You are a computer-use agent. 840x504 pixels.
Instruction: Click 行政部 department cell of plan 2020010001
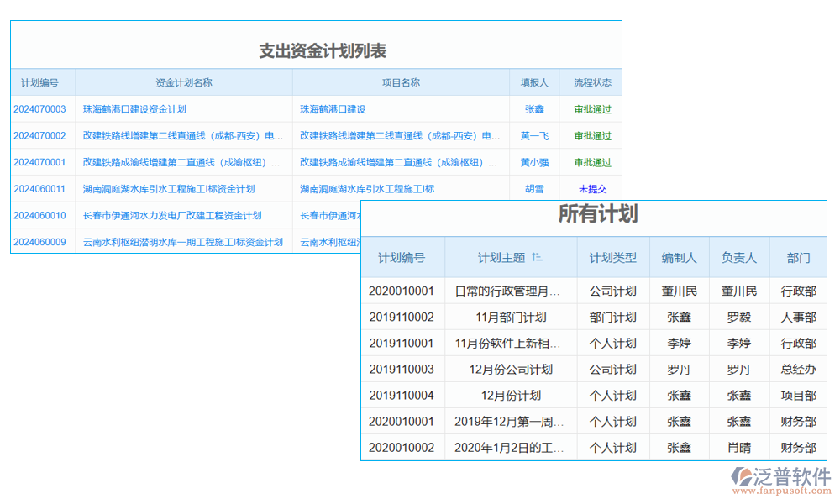pos(799,291)
